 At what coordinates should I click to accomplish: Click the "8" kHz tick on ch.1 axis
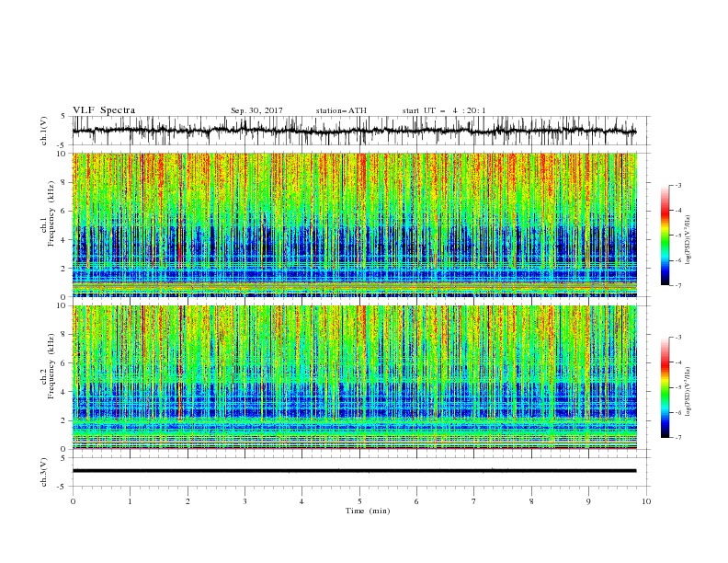pos(64,182)
